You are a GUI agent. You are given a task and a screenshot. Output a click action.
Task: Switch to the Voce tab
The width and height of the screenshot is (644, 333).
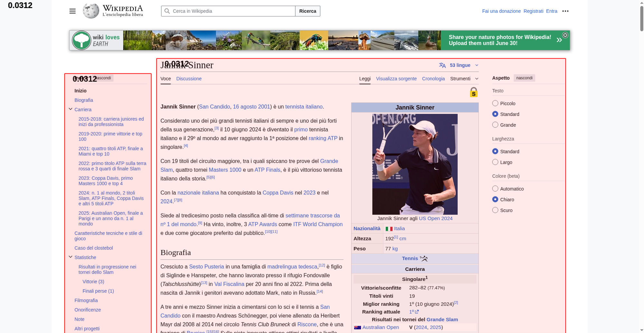(x=166, y=79)
